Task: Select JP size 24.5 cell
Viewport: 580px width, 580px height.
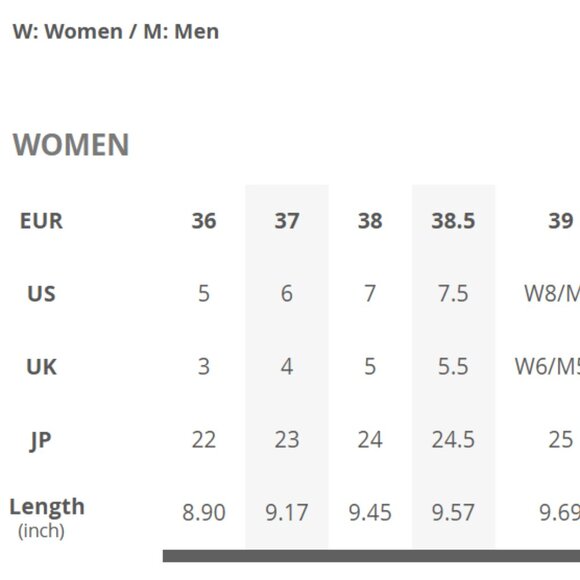Action: pyautogui.click(x=453, y=440)
